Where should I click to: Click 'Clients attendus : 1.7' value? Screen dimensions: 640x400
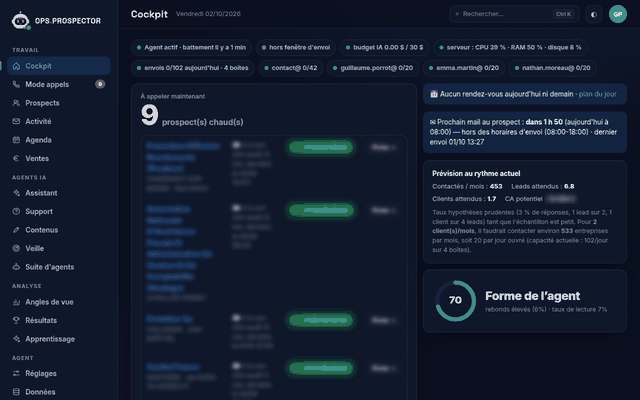pos(464,199)
